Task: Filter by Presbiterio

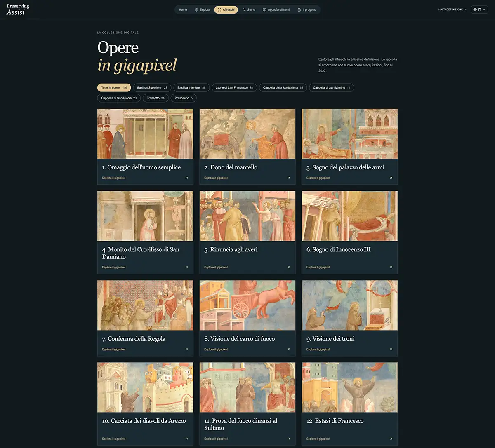Action: tap(184, 98)
